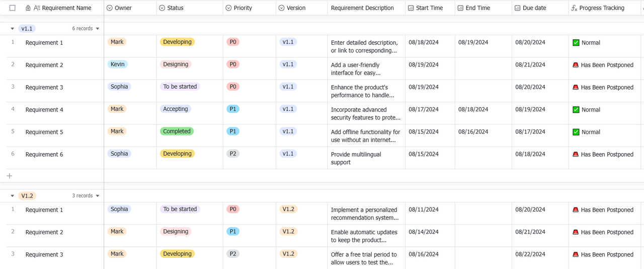Click the Start Time calendar icon

point(411,8)
